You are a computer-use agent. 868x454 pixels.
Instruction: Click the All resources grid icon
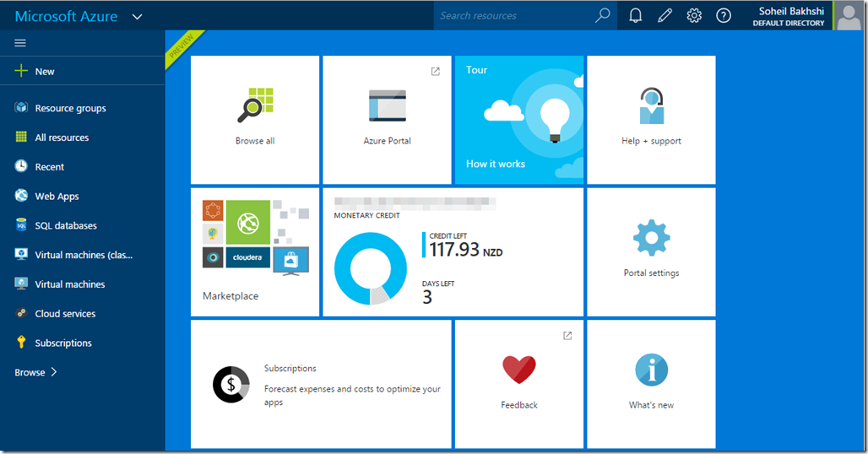pos(21,138)
